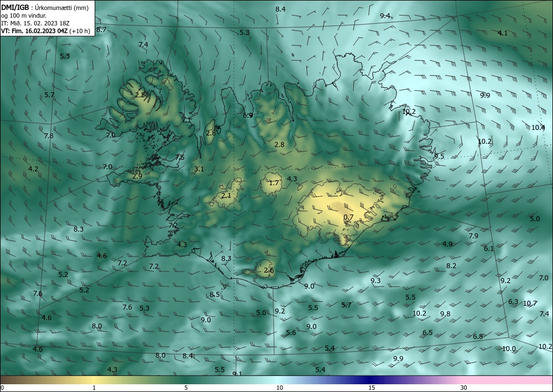
Task: Click the 6.3 value on the map
Action: pyautogui.click(x=513, y=301)
